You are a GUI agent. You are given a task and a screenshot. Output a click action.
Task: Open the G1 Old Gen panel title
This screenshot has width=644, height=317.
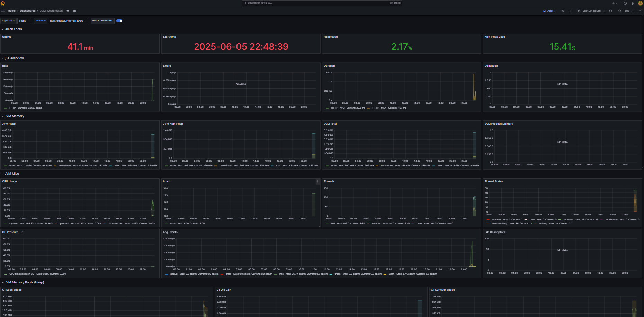[x=224, y=290]
